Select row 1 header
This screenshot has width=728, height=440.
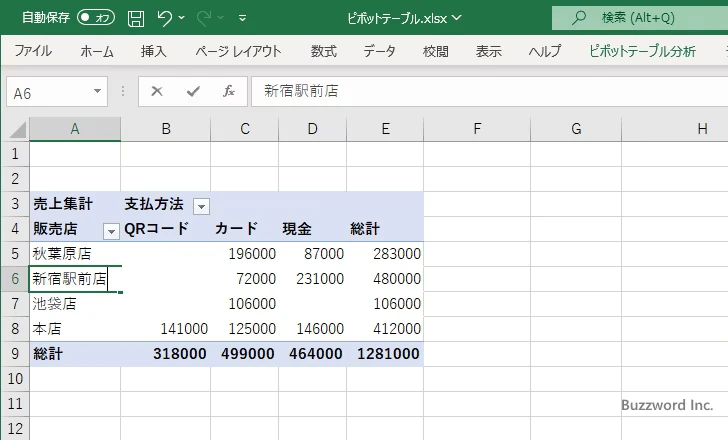(x=15, y=154)
